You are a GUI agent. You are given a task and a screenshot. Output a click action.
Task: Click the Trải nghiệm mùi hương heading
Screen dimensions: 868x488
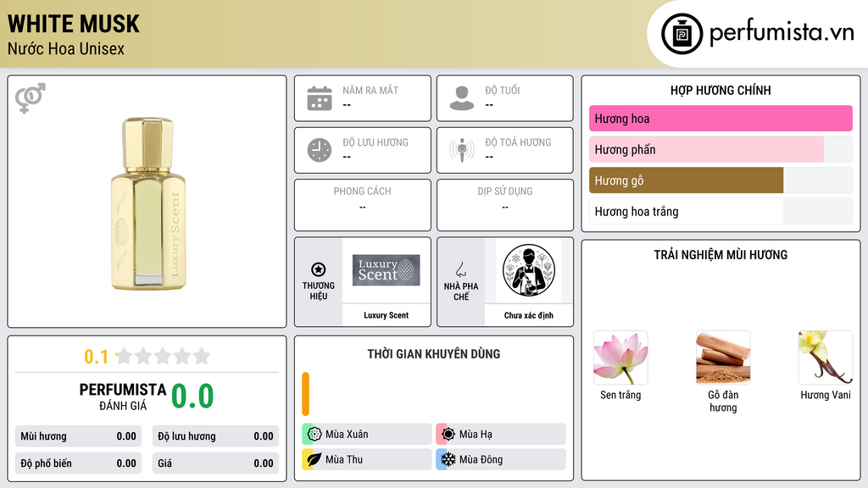[x=721, y=255]
